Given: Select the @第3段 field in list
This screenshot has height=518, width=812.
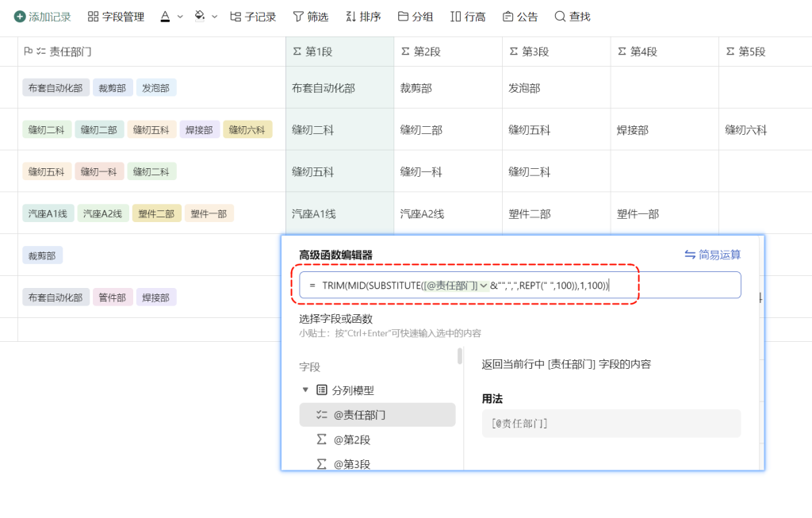Looking at the screenshot, I should pyautogui.click(x=377, y=463).
